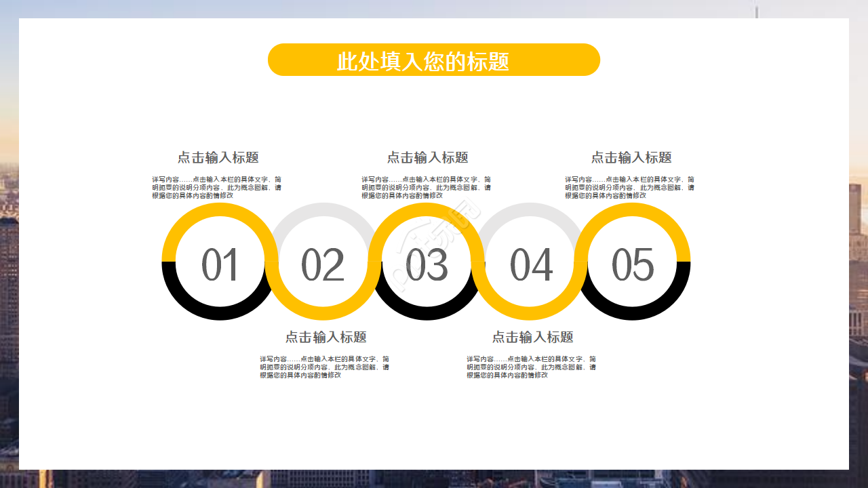
Task: Click the "点击输入标题" heading above circle 03
Action: (x=428, y=157)
